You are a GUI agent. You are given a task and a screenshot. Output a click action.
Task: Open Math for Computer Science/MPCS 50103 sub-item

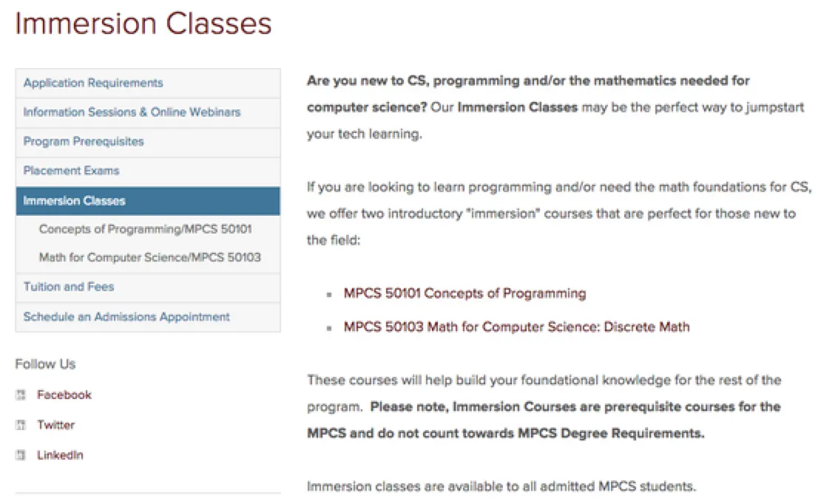pos(149,258)
